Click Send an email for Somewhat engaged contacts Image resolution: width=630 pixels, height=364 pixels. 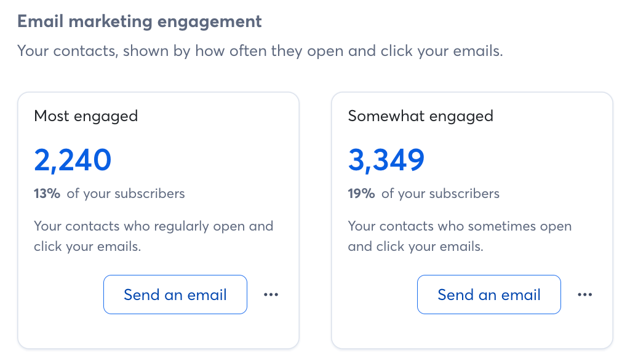[x=489, y=295]
